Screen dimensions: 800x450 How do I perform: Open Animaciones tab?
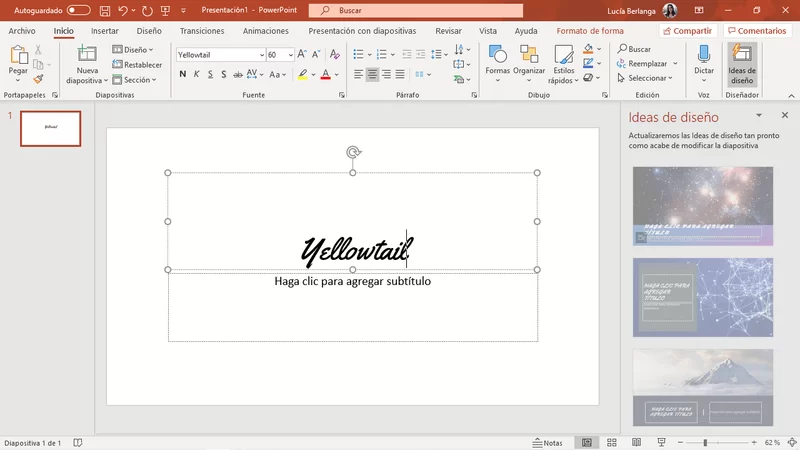pyautogui.click(x=265, y=31)
